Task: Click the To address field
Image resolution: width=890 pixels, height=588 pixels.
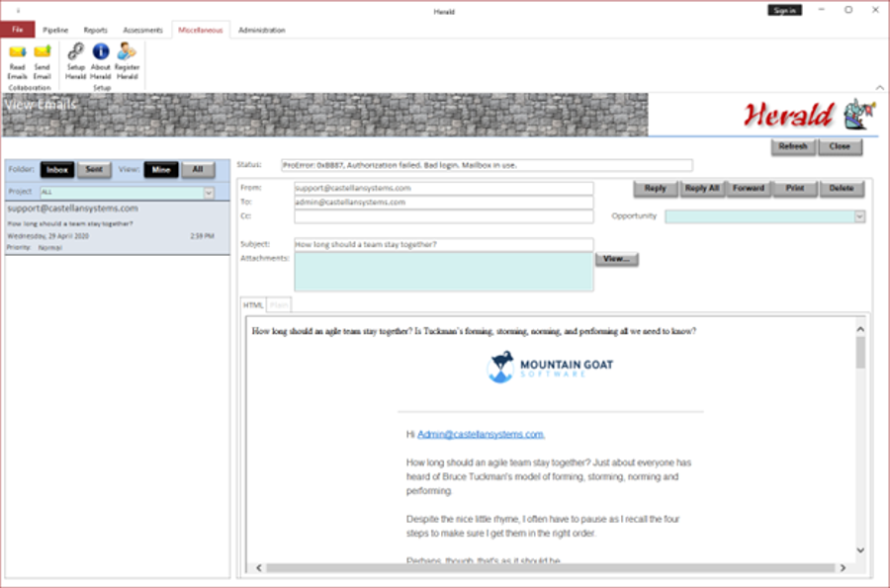Action: pos(444,202)
